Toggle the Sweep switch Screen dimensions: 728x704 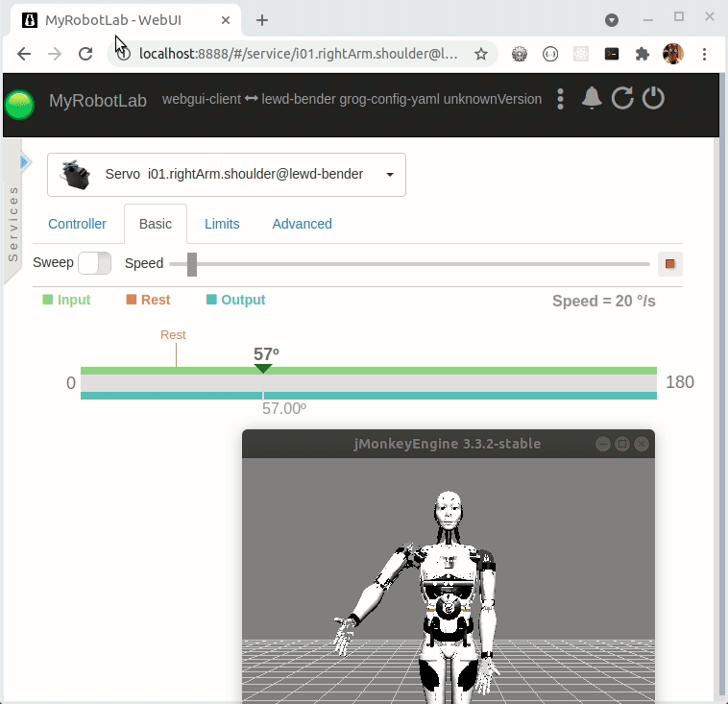(x=95, y=263)
